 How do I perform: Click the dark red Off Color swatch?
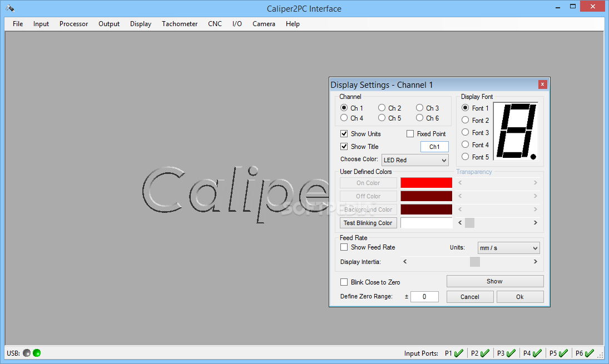tap(427, 196)
